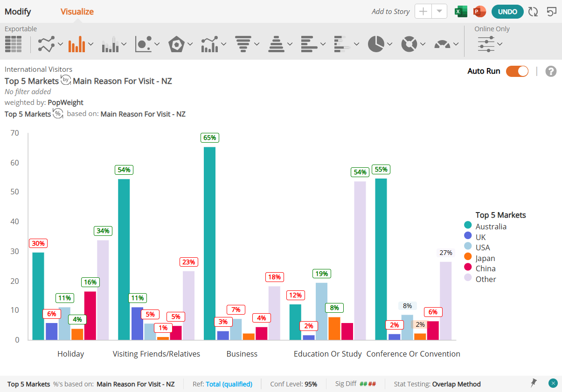Click the reset/back icon at top right
The height and width of the screenshot is (392, 562).
[x=552, y=12]
